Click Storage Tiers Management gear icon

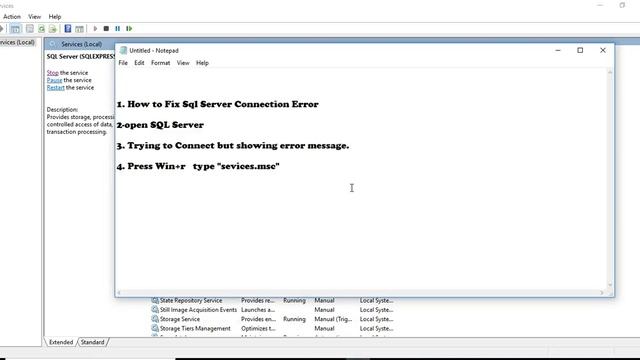[155, 328]
